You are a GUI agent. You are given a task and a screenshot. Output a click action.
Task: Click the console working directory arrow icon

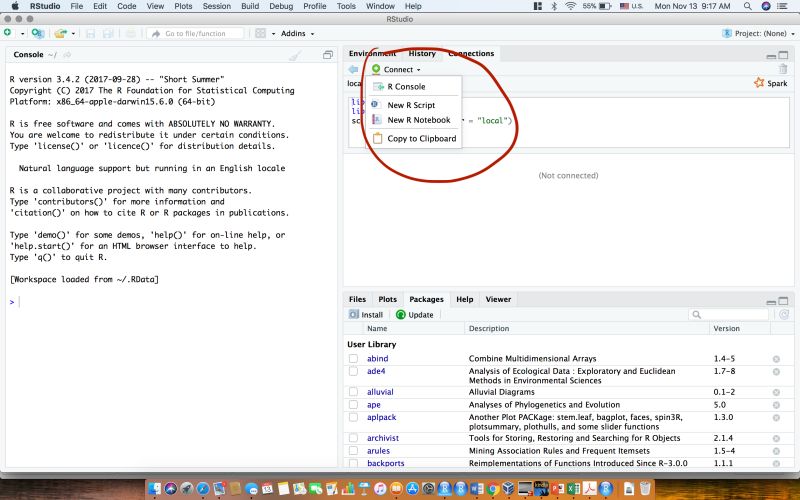[x=67, y=55]
